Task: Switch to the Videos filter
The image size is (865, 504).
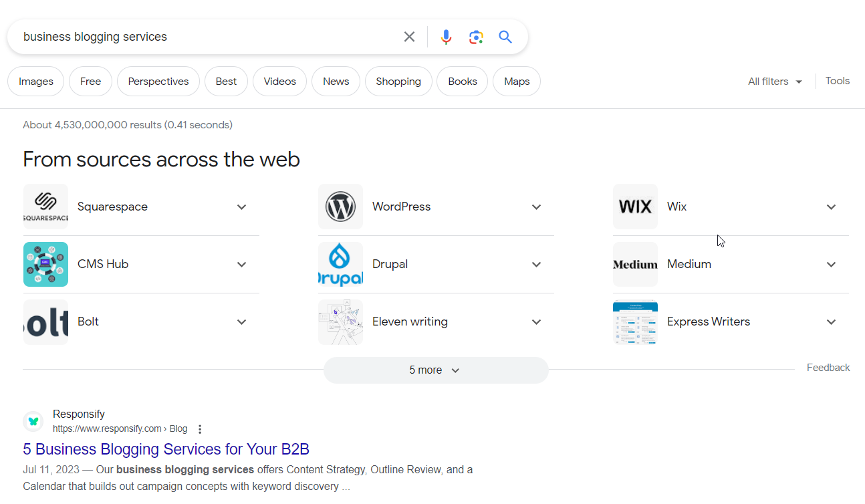Action: pyautogui.click(x=279, y=82)
